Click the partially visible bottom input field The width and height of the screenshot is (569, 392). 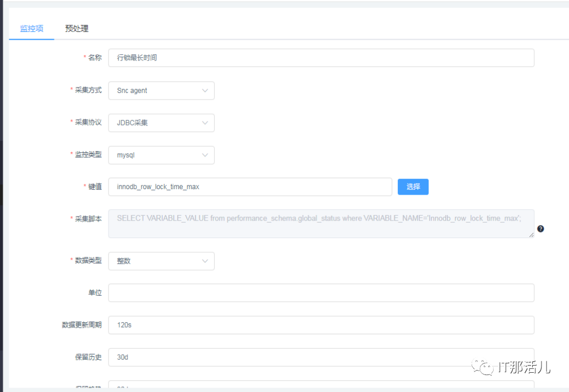[321, 385]
